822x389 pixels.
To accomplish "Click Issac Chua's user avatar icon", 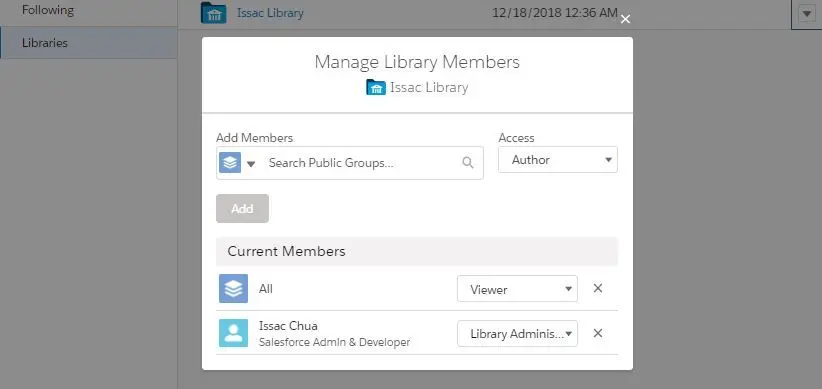I will 233,333.
